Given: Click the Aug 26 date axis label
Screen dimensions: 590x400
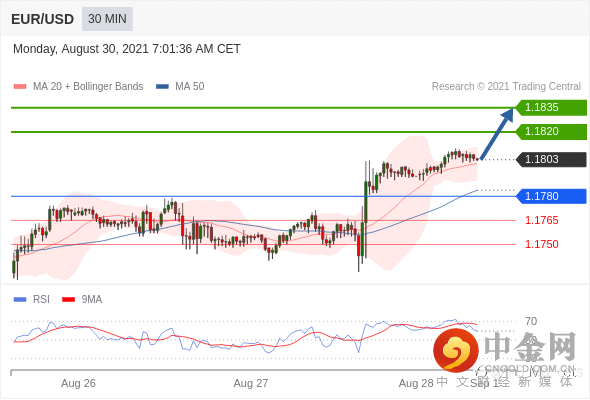Looking at the screenshot, I should pos(78,383).
